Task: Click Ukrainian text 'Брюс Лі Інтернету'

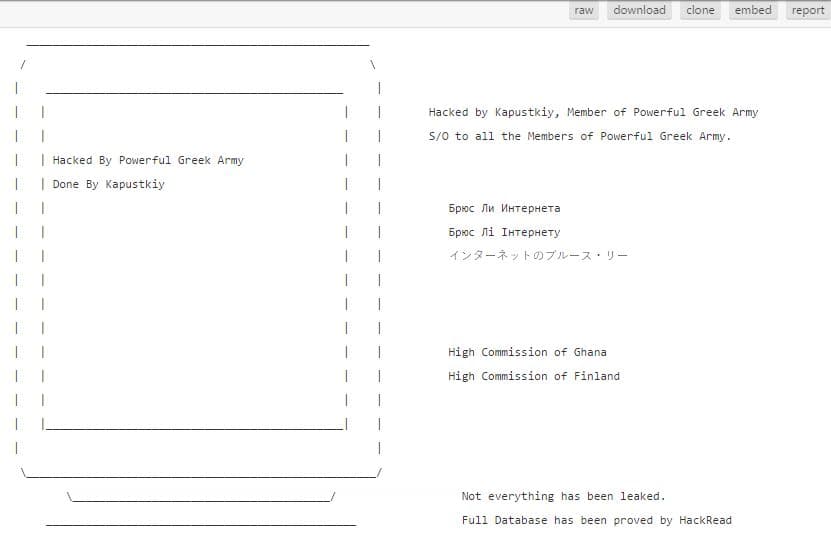Action: (x=504, y=232)
